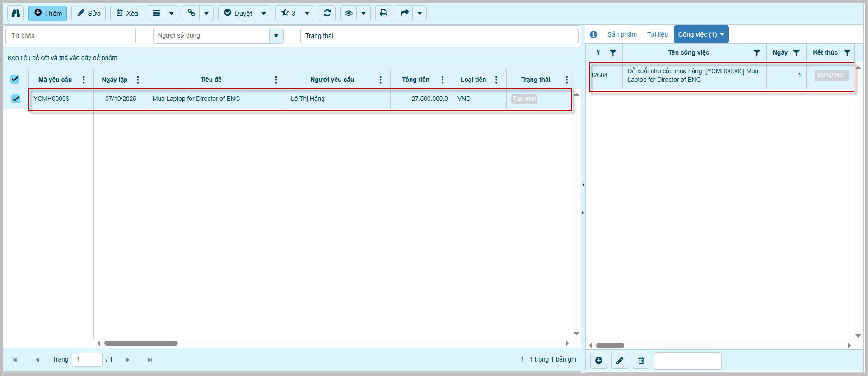The height and width of the screenshot is (376, 868).
Task: Click the binoculars search icon
Action: click(x=16, y=13)
